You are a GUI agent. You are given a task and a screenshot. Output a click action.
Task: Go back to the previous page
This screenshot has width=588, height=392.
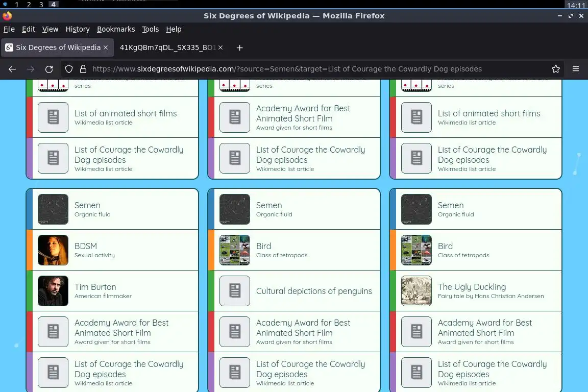(x=12, y=69)
